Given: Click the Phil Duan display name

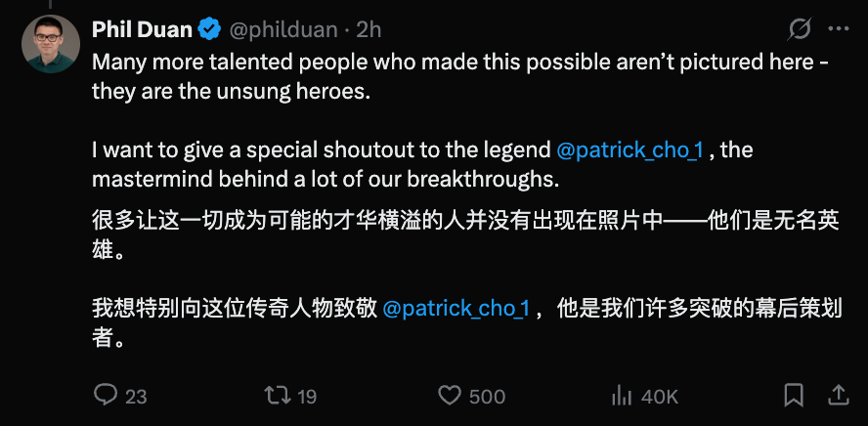Looking at the screenshot, I should point(143,29).
